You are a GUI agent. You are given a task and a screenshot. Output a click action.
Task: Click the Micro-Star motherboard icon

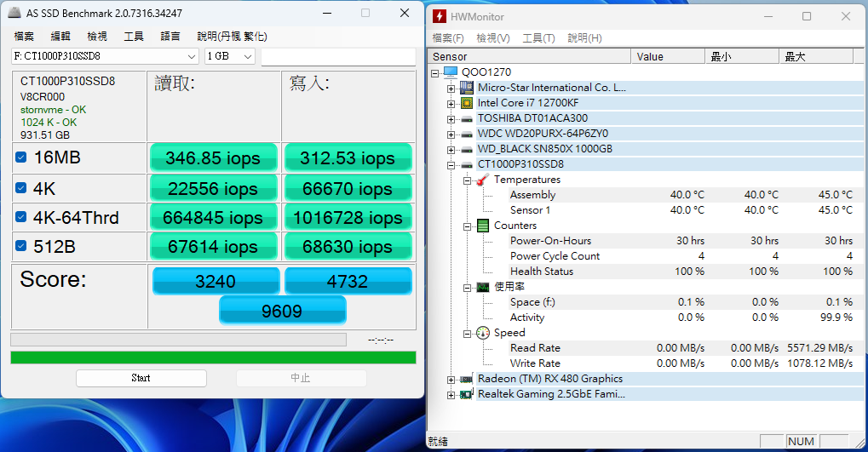tap(467, 88)
